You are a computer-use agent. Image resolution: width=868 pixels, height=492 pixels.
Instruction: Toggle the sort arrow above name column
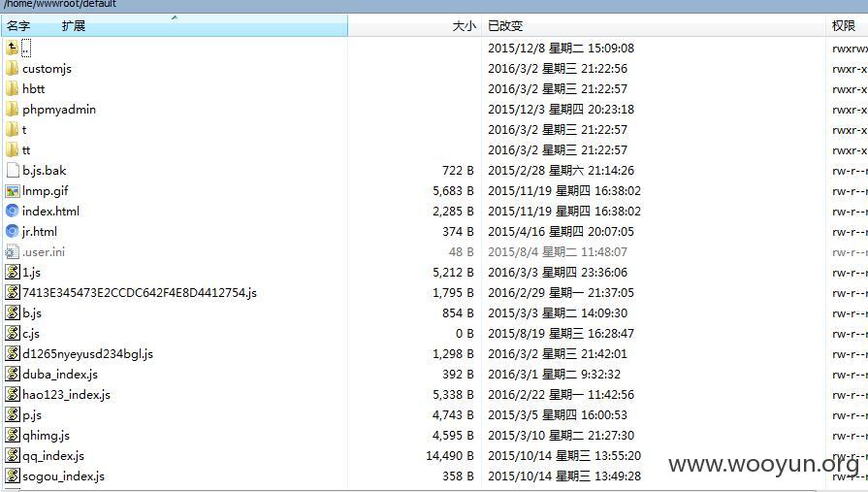[175, 17]
